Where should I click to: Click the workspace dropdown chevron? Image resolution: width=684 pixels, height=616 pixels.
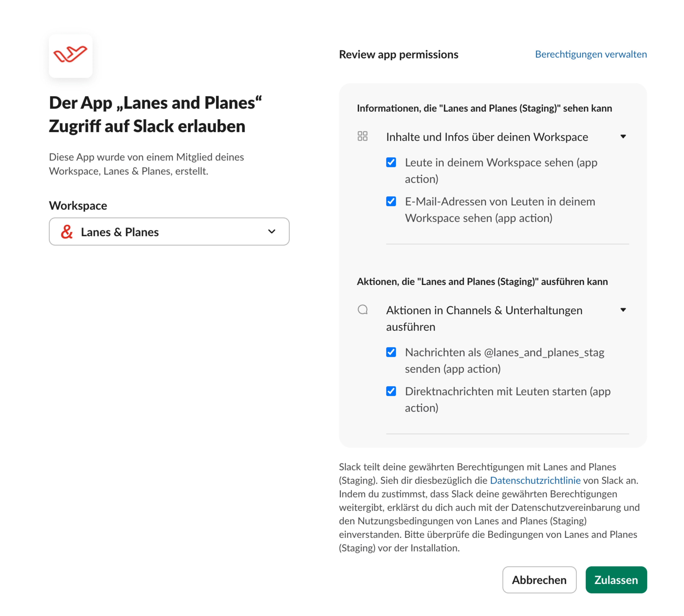click(x=272, y=231)
